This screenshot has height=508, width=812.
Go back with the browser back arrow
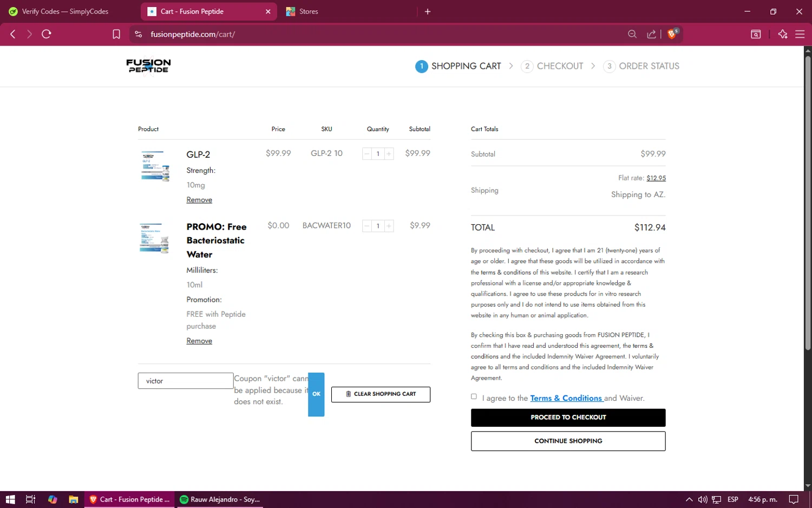(x=13, y=34)
